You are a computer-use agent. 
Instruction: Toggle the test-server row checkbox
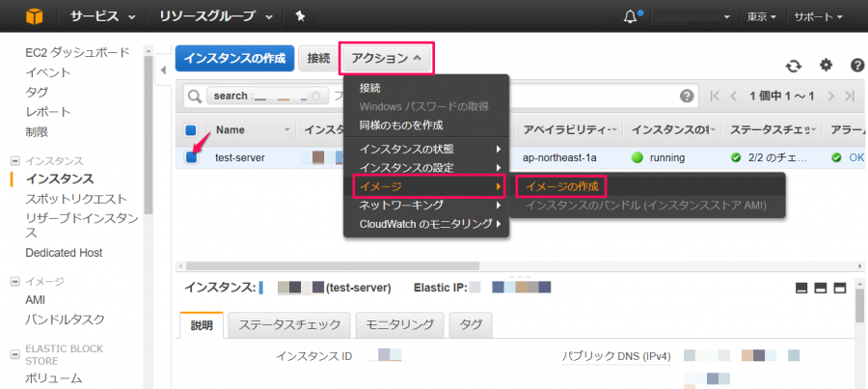pyautogui.click(x=191, y=157)
